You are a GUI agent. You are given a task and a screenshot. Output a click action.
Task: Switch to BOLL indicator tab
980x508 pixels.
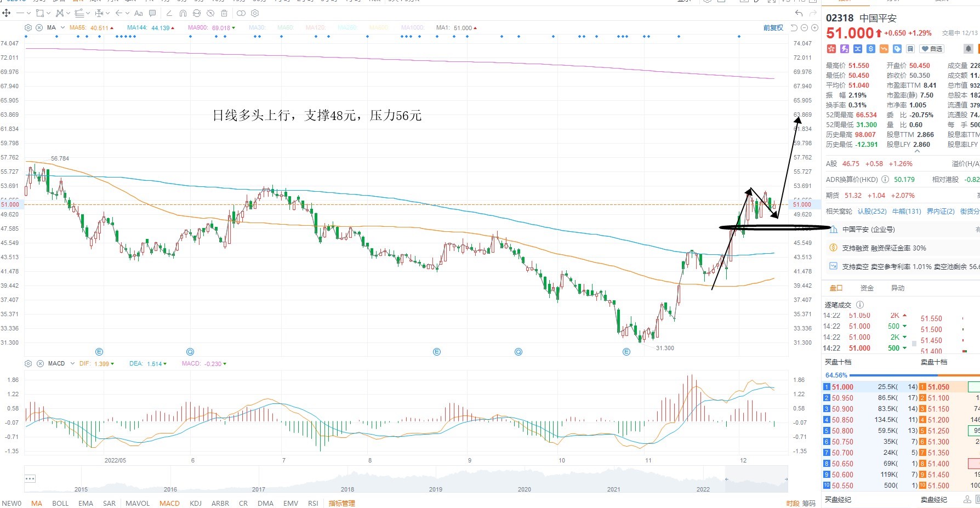pyautogui.click(x=60, y=503)
